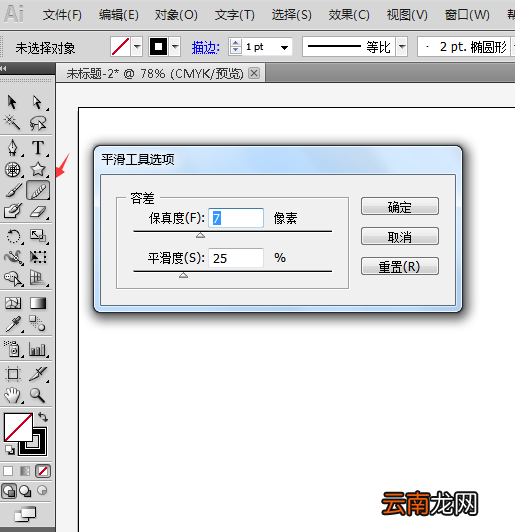Open the 2 pt. 椭圆形 brush dropdown

click(512, 46)
